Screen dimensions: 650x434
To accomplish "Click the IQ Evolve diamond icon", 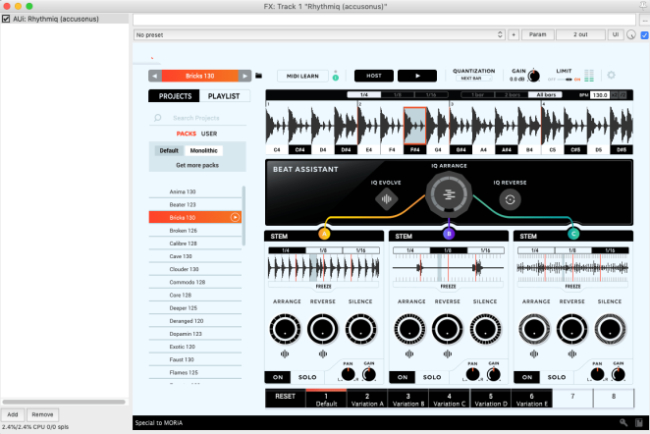I will 386,199.
